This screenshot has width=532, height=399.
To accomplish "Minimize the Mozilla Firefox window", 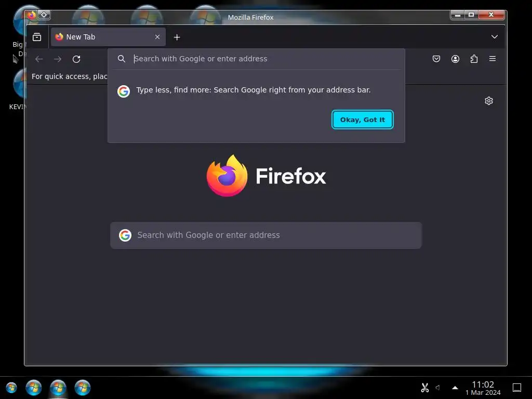I will pyautogui.click(x=457, y=15).
